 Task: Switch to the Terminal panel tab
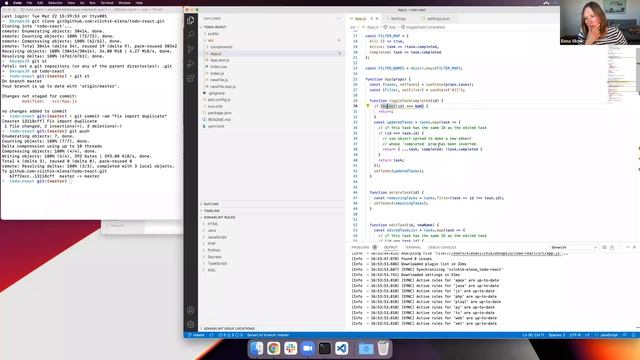point(413,247)
